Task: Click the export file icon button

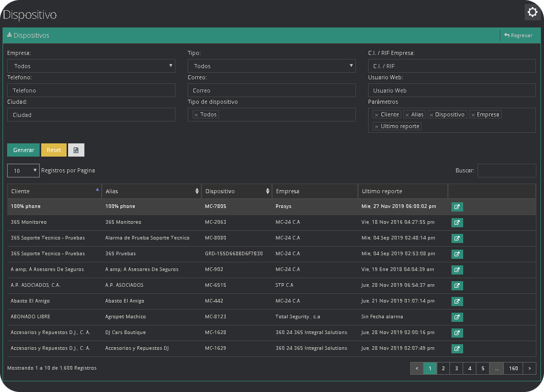Action: pos(76,150)
